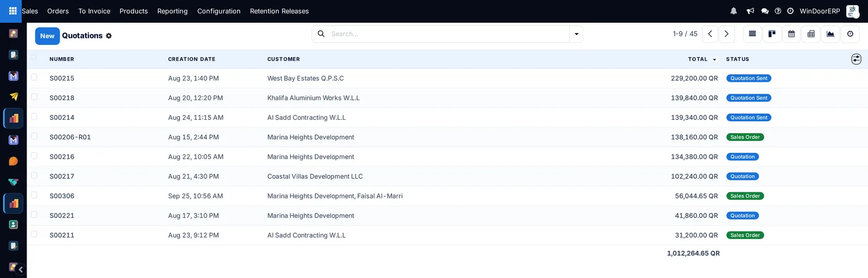Check the box for S00215
Image resolution: width=868 pixels, height=278 pixels.
[34, 77]
